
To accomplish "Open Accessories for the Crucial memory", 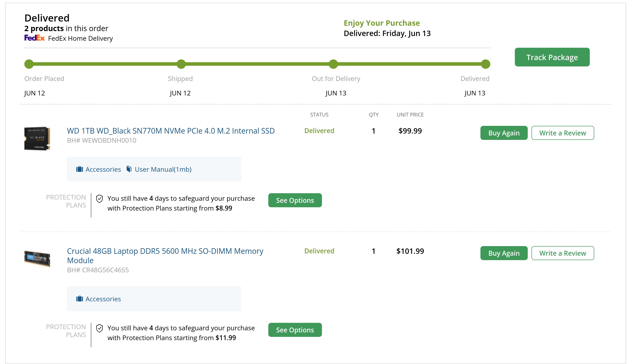I will [x=103, y=299].
